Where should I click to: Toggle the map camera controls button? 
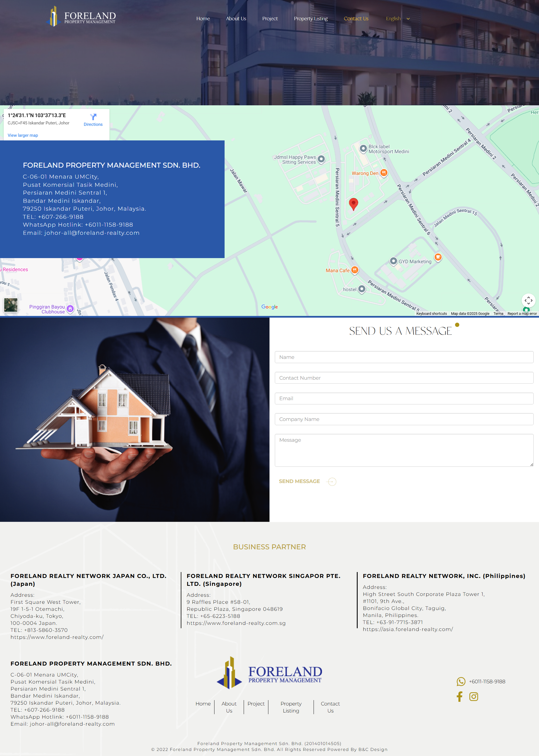528,300
